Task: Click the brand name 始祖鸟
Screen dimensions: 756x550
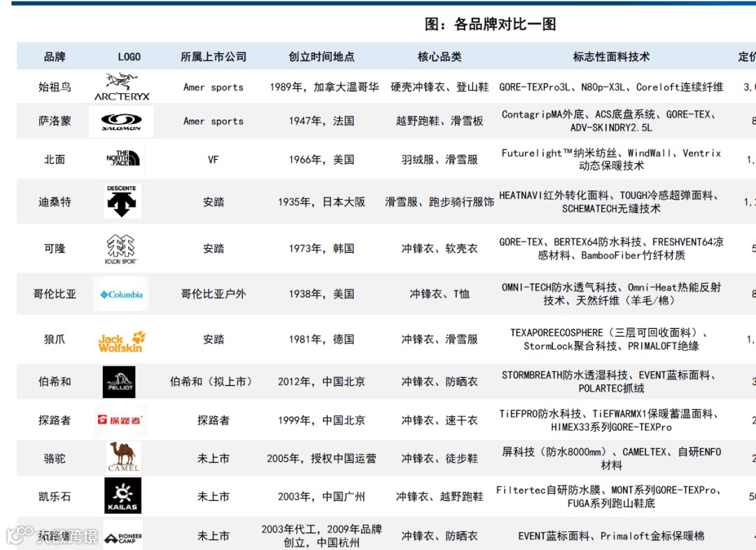Action: tap(55, 88)
